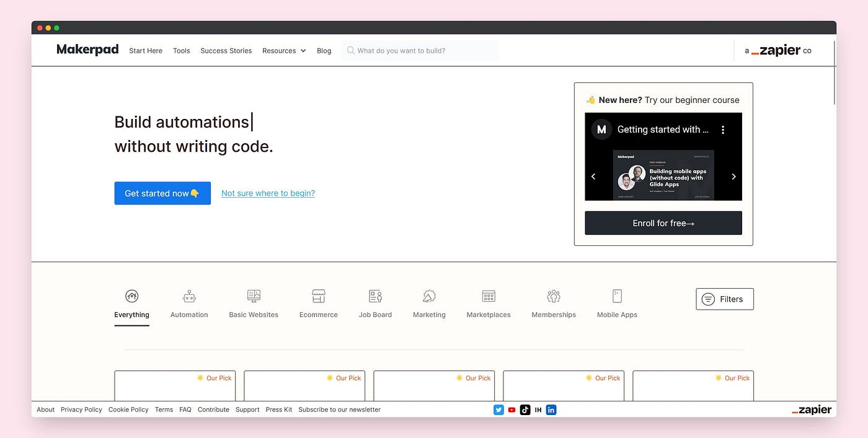Go back in carousel with the left arrow
Screen dimensions: 868x438
(x=593, y=177)
